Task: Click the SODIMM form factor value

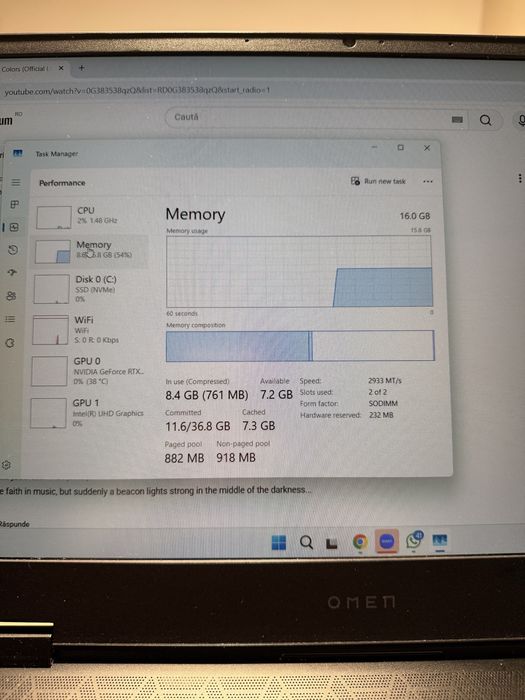Action: click(383, 403)
